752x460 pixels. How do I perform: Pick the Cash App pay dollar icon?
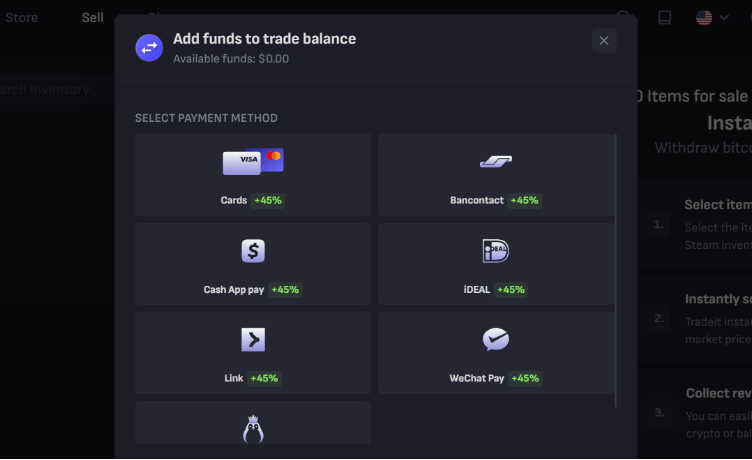point(253,251)
